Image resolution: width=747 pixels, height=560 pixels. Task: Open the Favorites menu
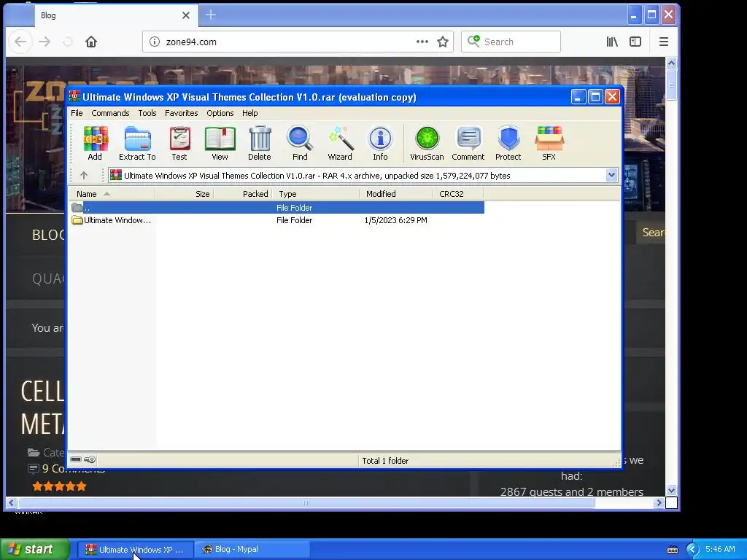pos(181,113)
